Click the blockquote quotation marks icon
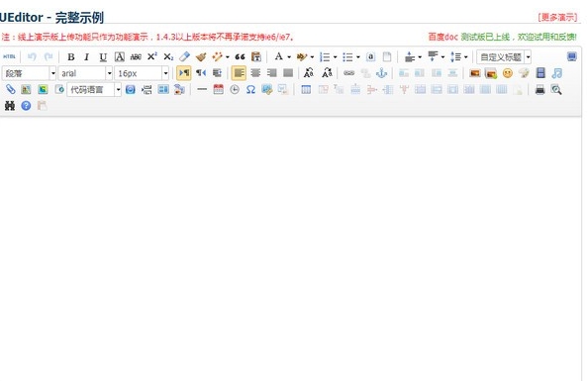This screenshot has width=588, height=381. [240, 57]
